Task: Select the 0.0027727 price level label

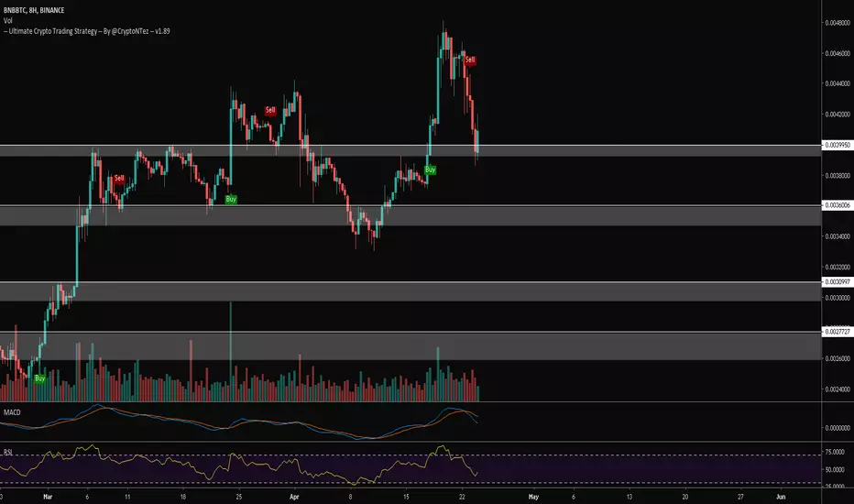Action: coord(838,332)
